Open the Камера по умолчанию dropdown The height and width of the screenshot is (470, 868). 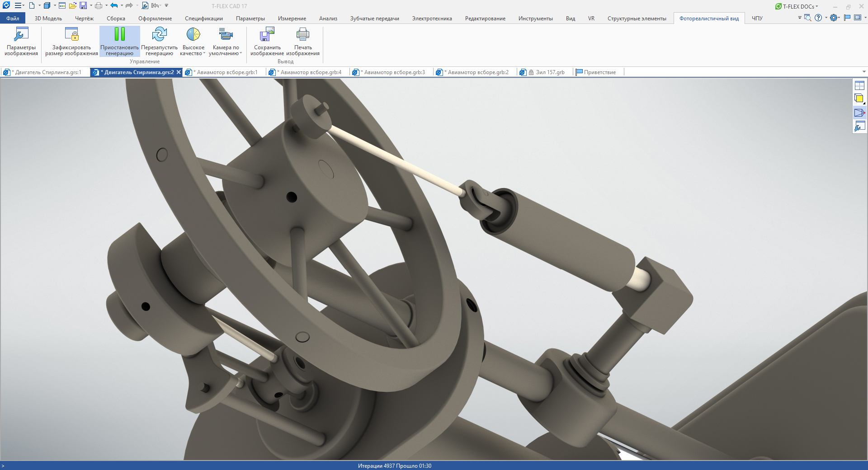[x=226, y=42]
